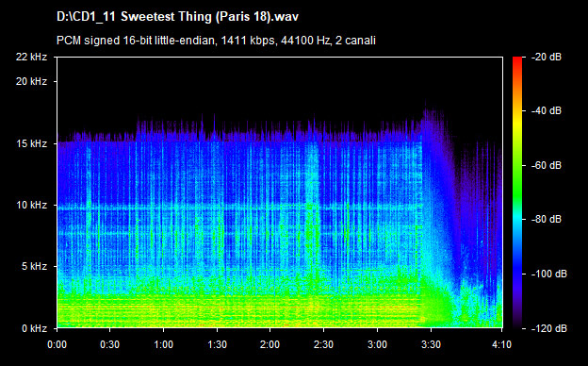The image size is (588, 366).
Task: Click the '0:00' time axis label
Action: 57,344
